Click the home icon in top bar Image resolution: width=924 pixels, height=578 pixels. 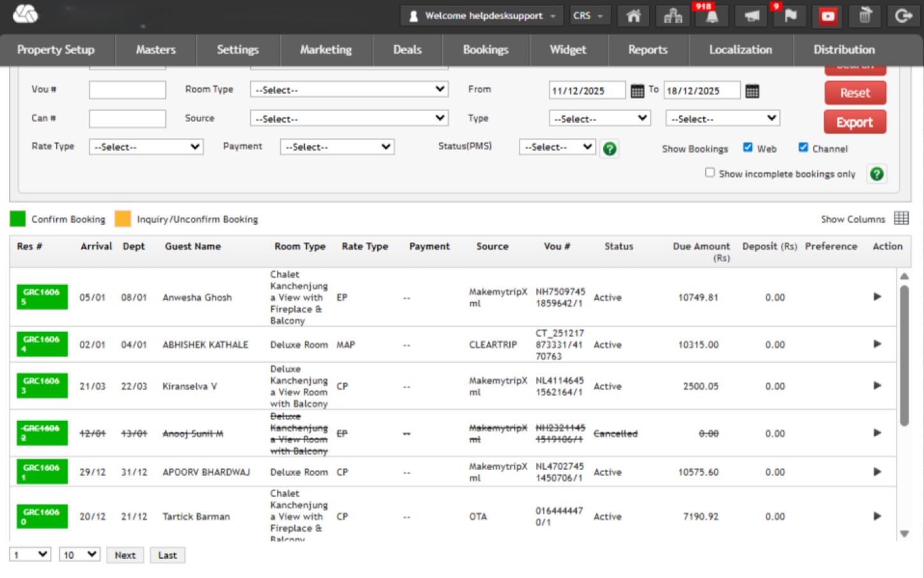(x=633, y=16)
